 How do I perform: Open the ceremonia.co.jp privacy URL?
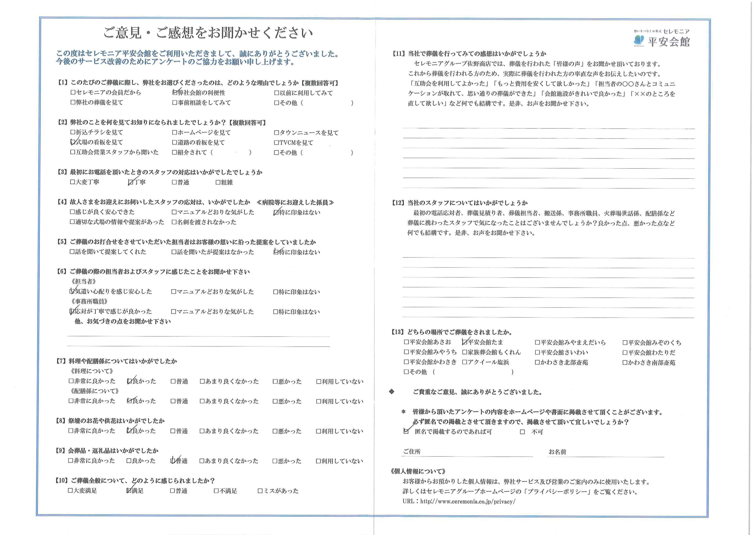[x=468, y=502]
